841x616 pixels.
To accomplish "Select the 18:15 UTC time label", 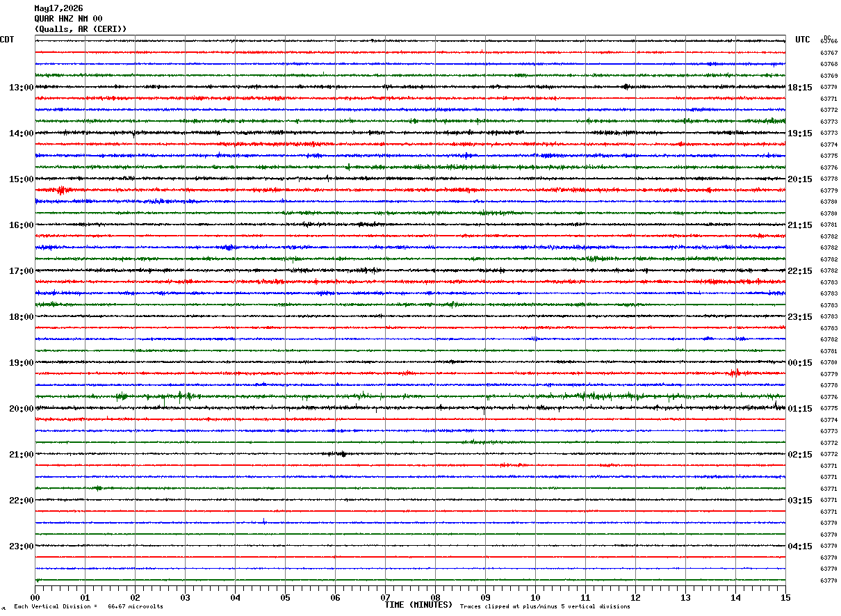I will [800, 88].
